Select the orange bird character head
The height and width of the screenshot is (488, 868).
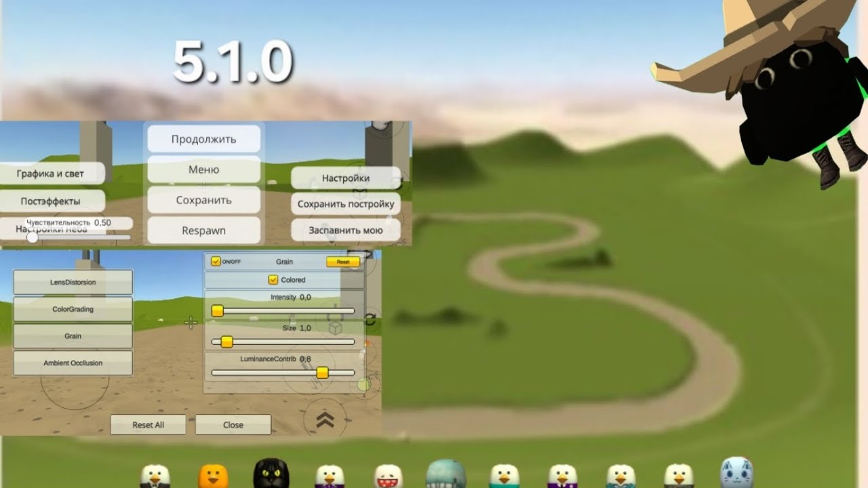pos(213,476)
